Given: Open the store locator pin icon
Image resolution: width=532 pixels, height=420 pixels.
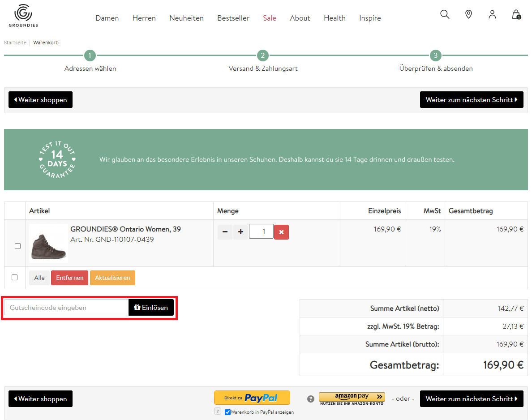Looking at the screenshot, I should click(468, 14).
